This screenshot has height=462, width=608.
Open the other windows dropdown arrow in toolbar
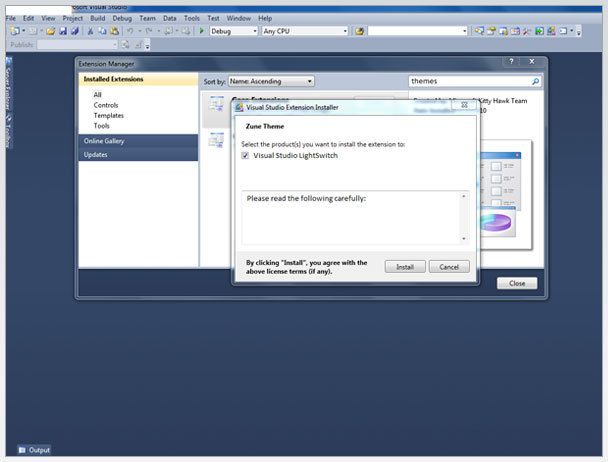click(x=572, y=31)
